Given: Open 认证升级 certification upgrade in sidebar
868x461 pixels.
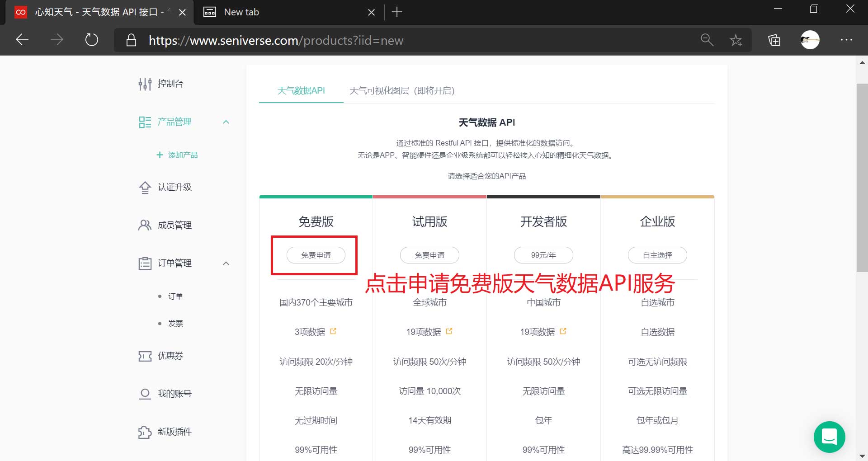Looking at the screenshot, I should click(x=165, y=187).
